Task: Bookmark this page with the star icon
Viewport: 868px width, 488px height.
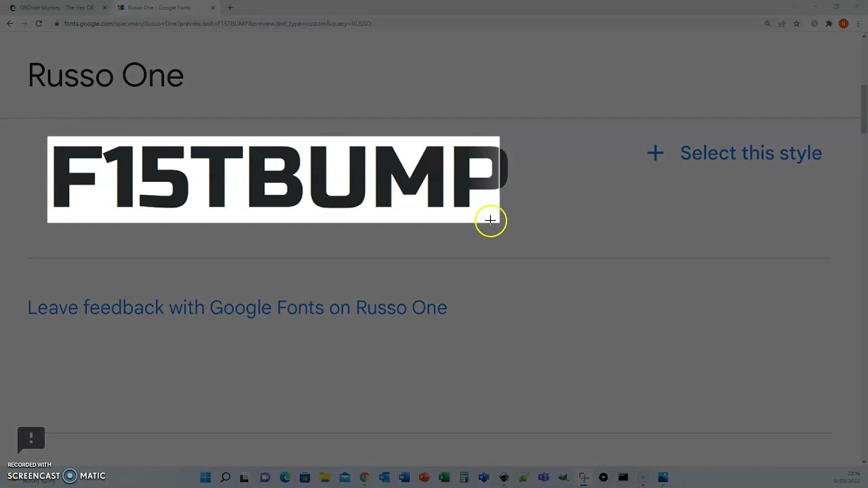Action: (797, 24)
